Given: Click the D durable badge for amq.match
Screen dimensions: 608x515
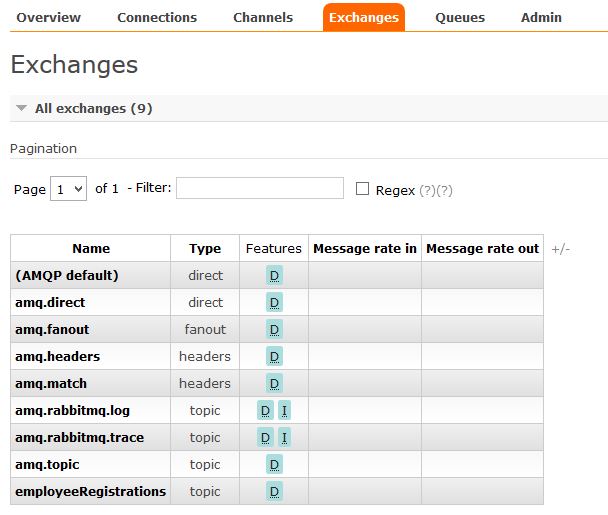Looking at the screenshot, I should click(x=274, y=384).
